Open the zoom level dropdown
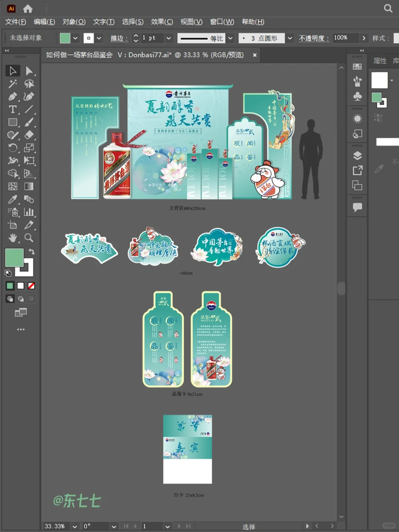The width and height of the screenshot is (399, 532). click(75, 526)
